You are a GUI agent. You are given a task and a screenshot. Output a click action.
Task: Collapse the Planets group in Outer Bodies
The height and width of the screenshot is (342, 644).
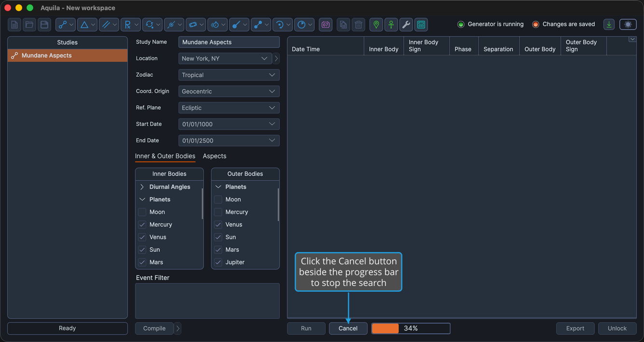(x=218, y=187)
